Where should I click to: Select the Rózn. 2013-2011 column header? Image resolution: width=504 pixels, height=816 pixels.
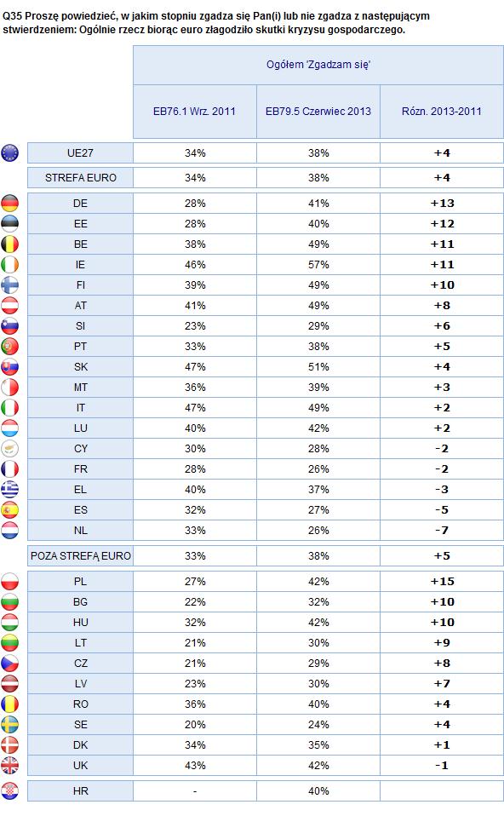pos(442,112)
